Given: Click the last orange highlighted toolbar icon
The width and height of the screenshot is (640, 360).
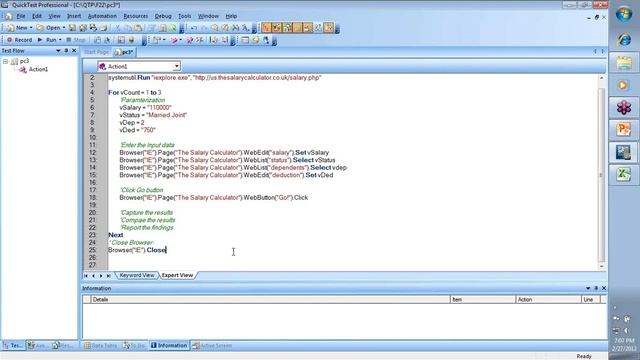Looking at the screenshot, I should (x=328, y=27).
